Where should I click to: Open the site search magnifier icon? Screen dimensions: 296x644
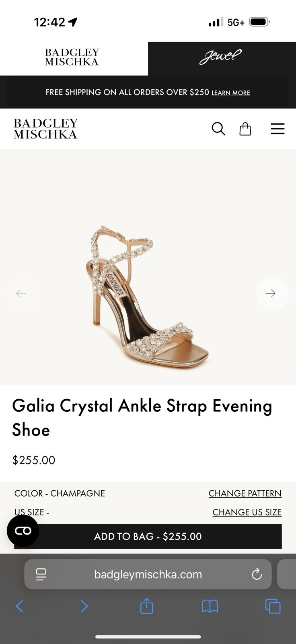[x=218, y=129]
